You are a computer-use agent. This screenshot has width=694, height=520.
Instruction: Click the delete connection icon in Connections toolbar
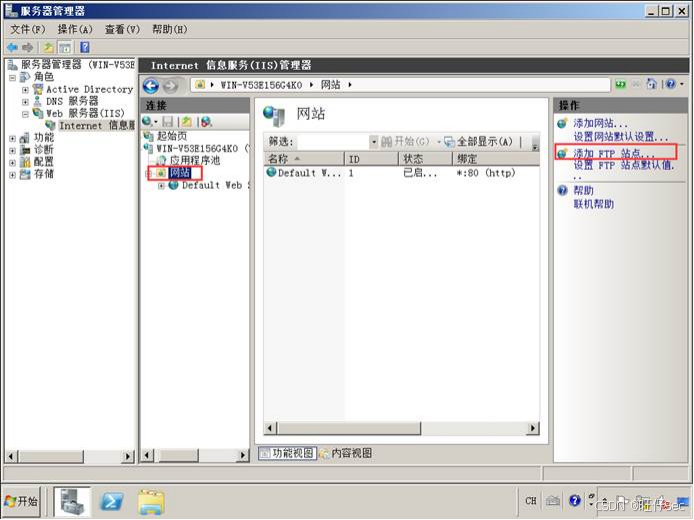click(x=206, y=121)
